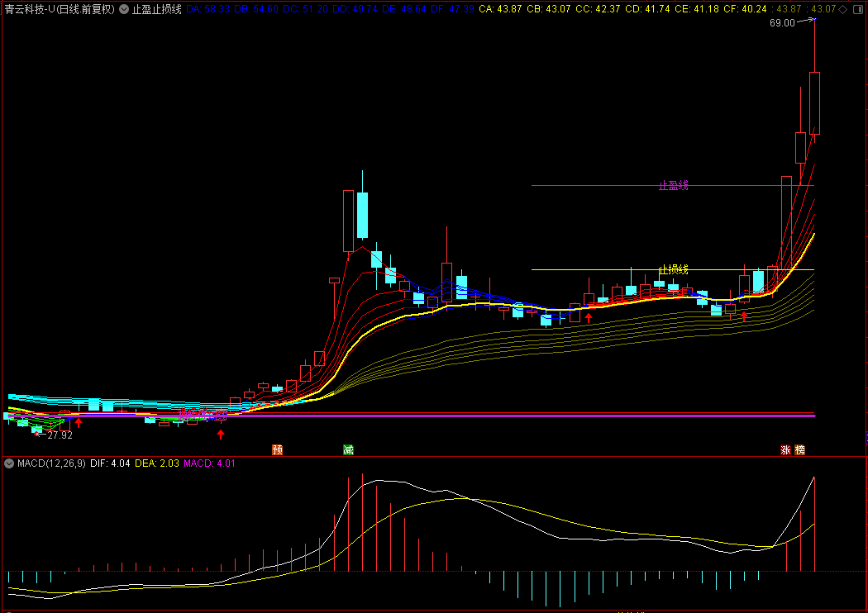
Task: Click the 69.00 high price label
Action: 782,22
